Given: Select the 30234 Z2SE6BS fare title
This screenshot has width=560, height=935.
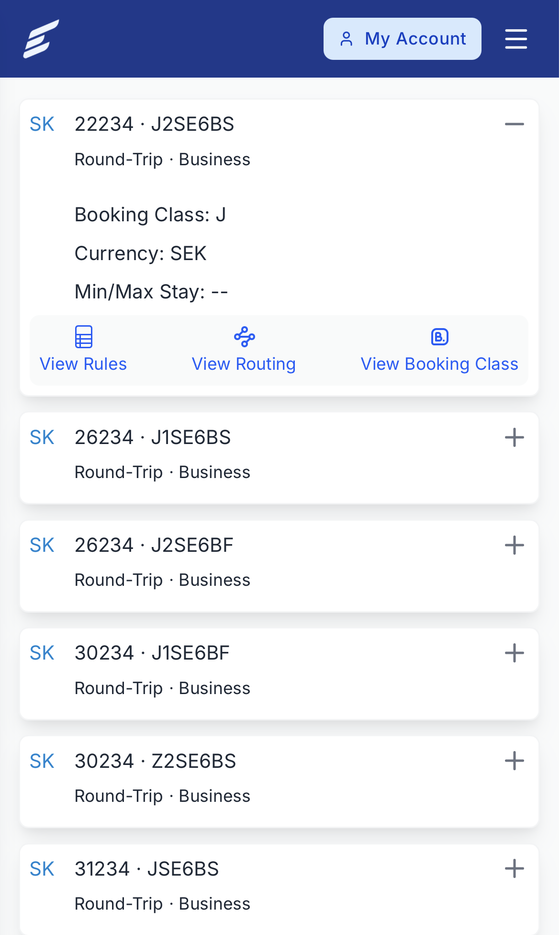Looking at the screenshot, I should [x=156, y=761].
